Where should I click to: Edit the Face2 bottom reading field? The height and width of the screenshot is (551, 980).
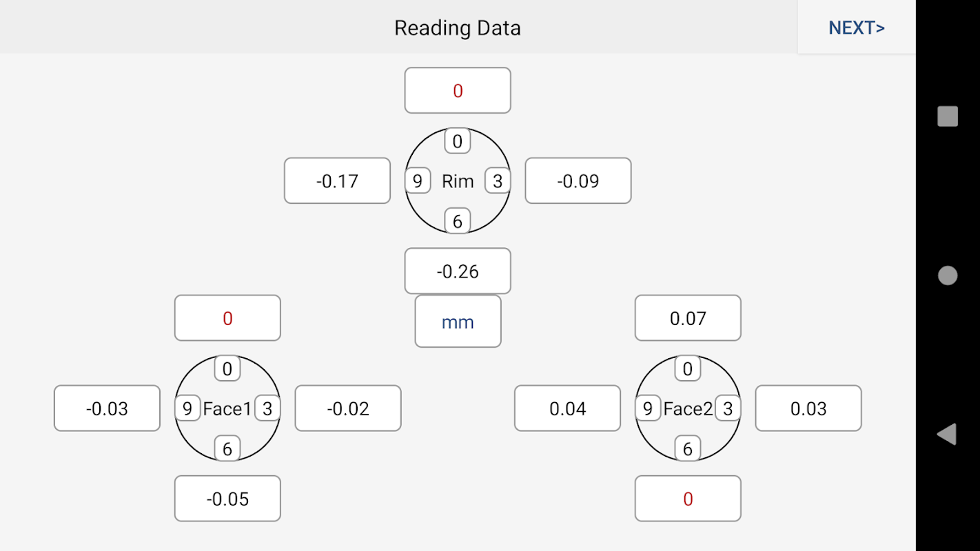pyautogui.click(x=688, y=499)
